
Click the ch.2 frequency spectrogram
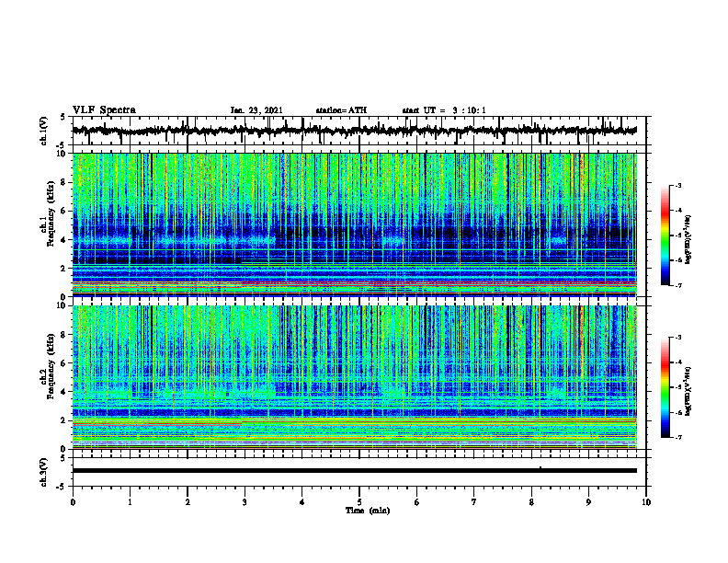coord(354,377)
